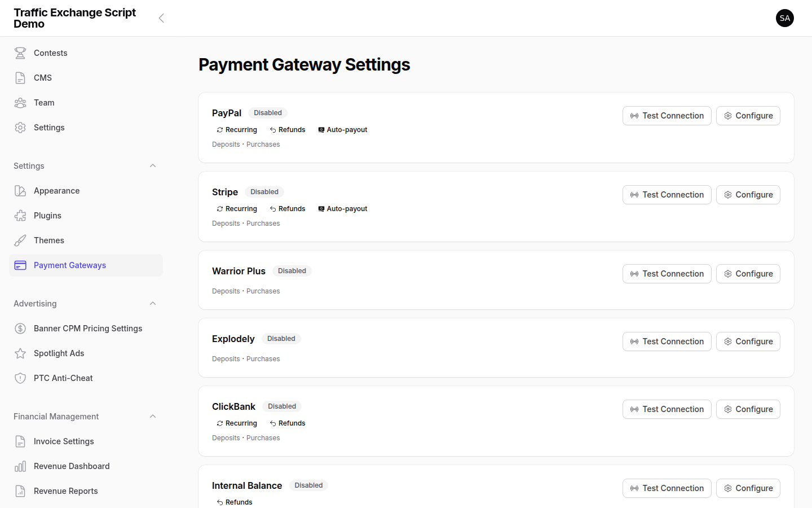Click the Team people icon in sidebar

pyautogui.click(x=20, y=102)
